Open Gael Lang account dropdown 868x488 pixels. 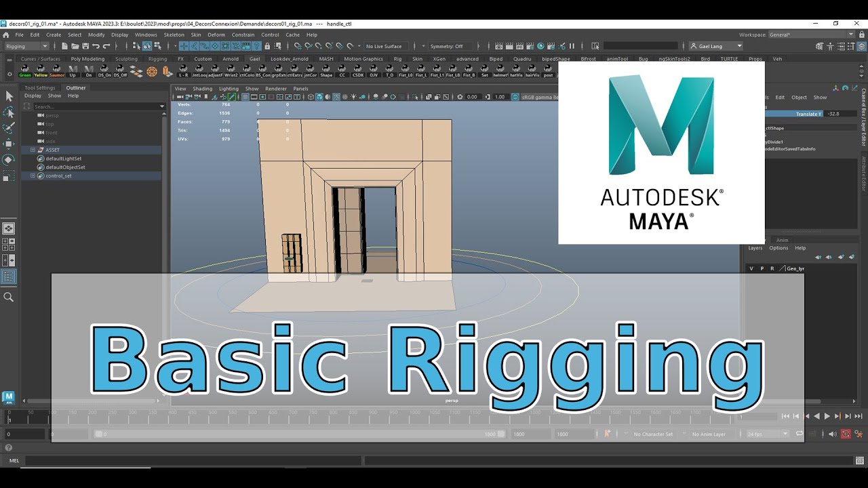pyautogui.click(x=715, y=46)
